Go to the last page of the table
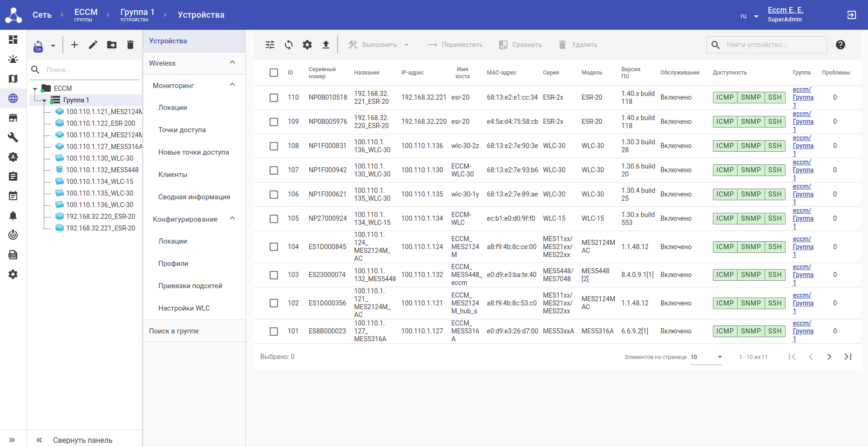The width and height of the screenshot is (868, 447). pyautogui.click(x=848, y=357)
